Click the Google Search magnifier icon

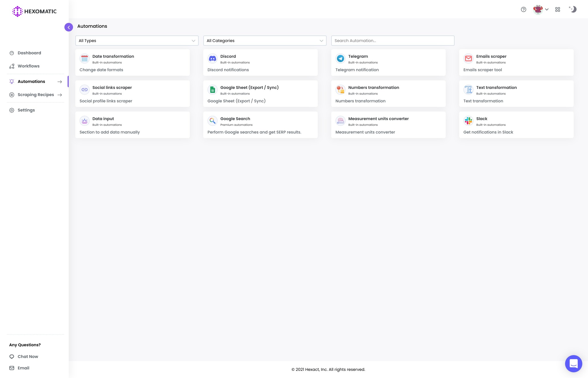(x=212, y=121)
